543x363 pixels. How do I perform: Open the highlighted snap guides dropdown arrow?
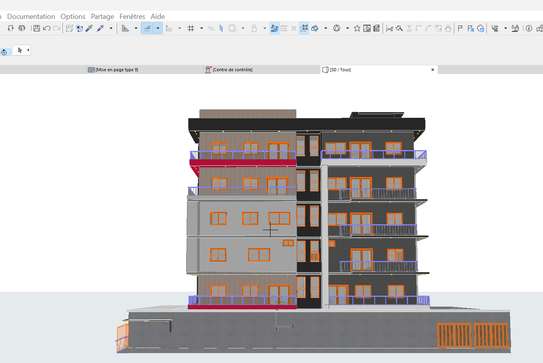158,28
